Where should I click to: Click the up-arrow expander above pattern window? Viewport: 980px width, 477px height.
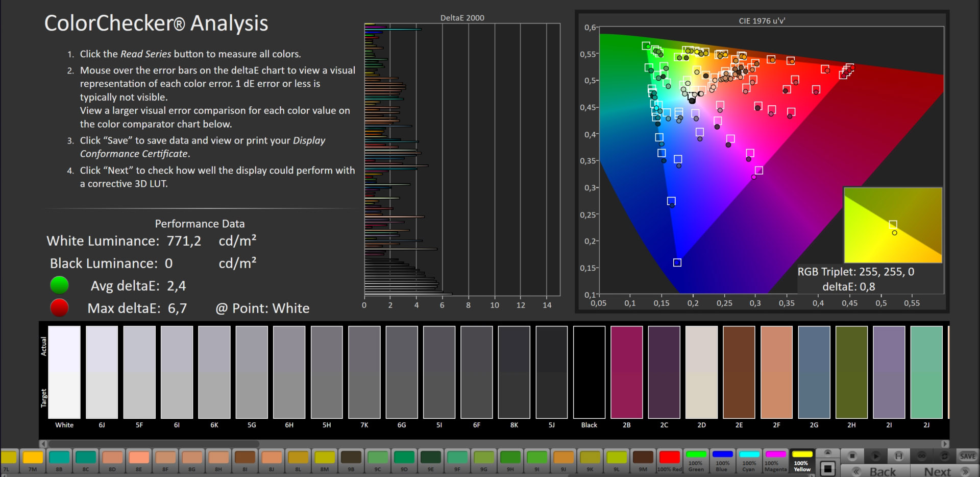point(828,452)
